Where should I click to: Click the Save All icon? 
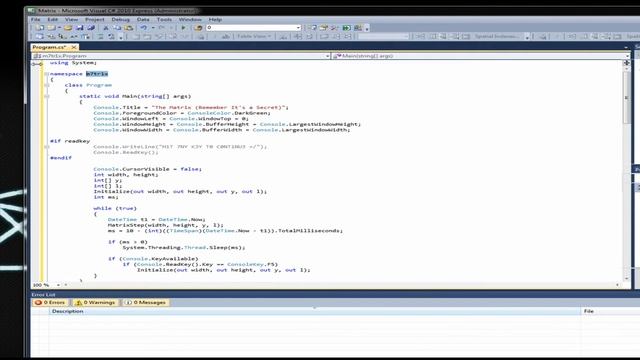[x=91, y=28]
